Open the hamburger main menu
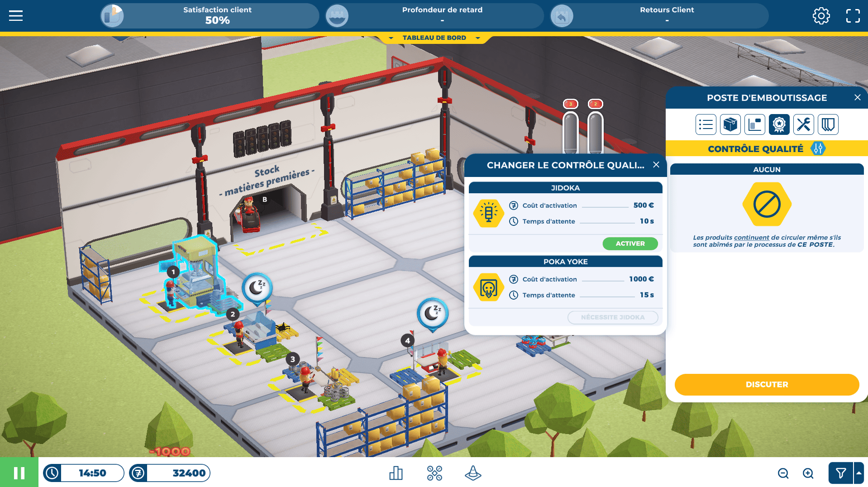This screenshot has height=487, width=868. coord(16,16)
